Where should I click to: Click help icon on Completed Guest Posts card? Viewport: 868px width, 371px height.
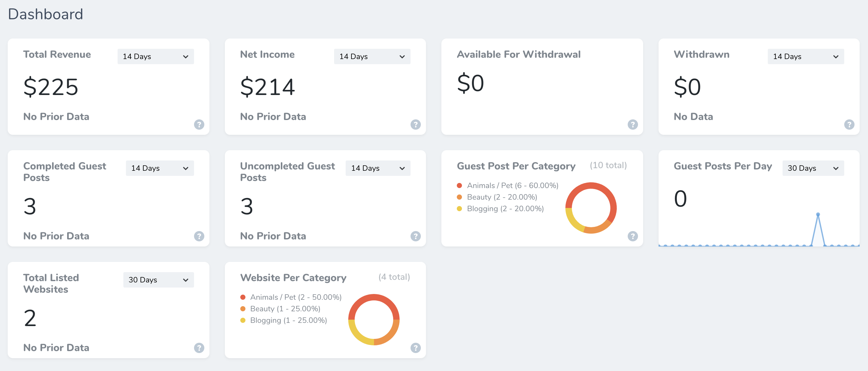199,236
